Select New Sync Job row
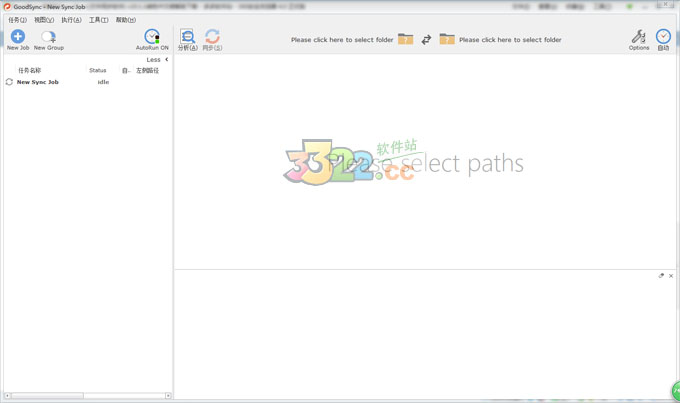Screen dimensions: 680x403 (x=88, y=82)
